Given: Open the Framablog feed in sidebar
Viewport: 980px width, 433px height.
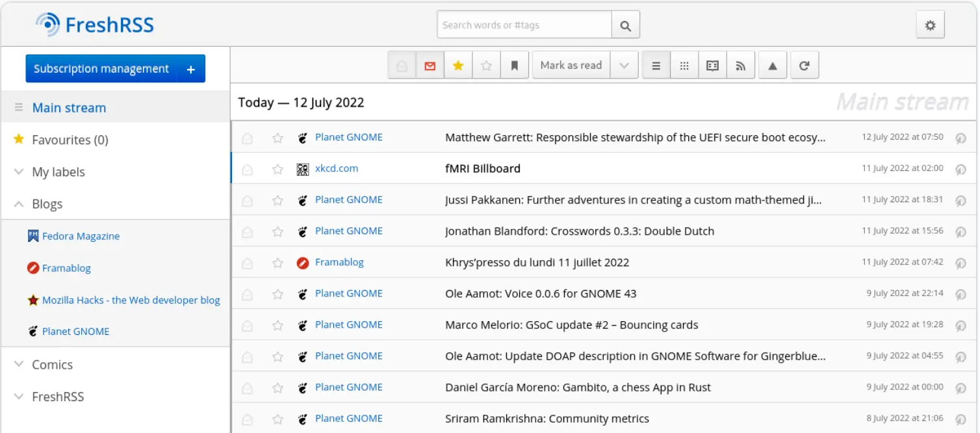Looking at the screenshot, I should (x=66, y=268).
